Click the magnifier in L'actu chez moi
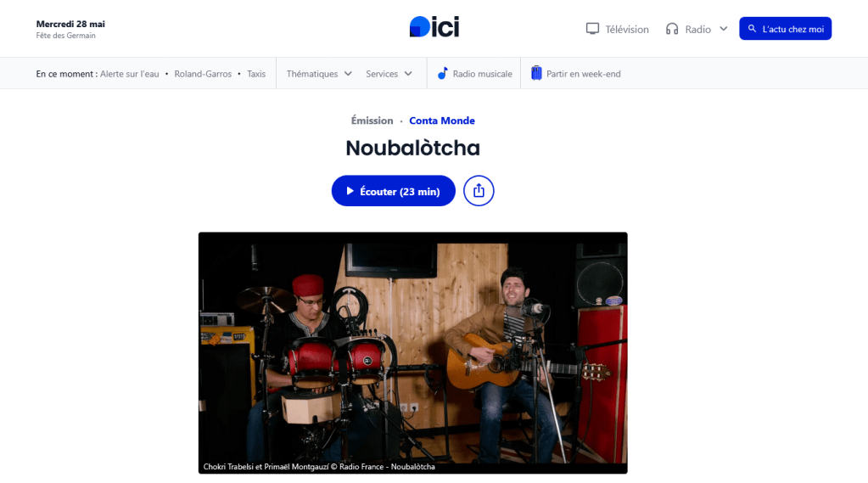This screenshot has height=483, width=868. tap(752, 28)
